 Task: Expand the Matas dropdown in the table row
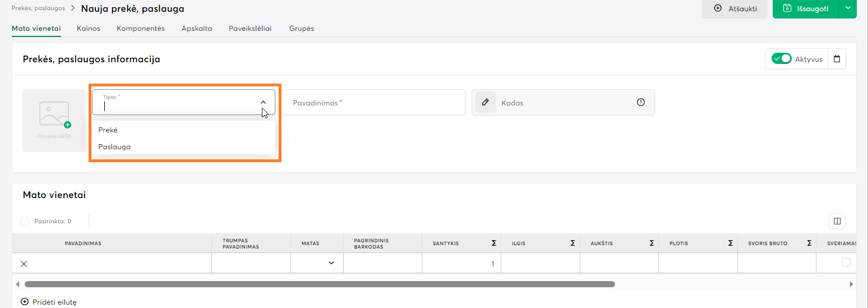point(331,263)
